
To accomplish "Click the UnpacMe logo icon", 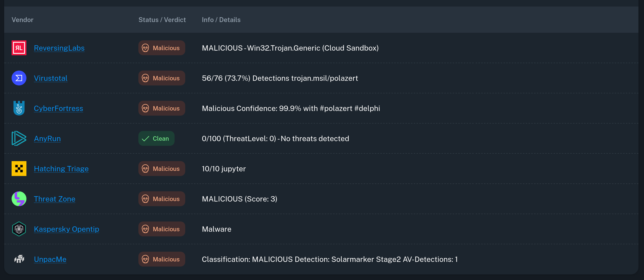I will pos(19,259).
